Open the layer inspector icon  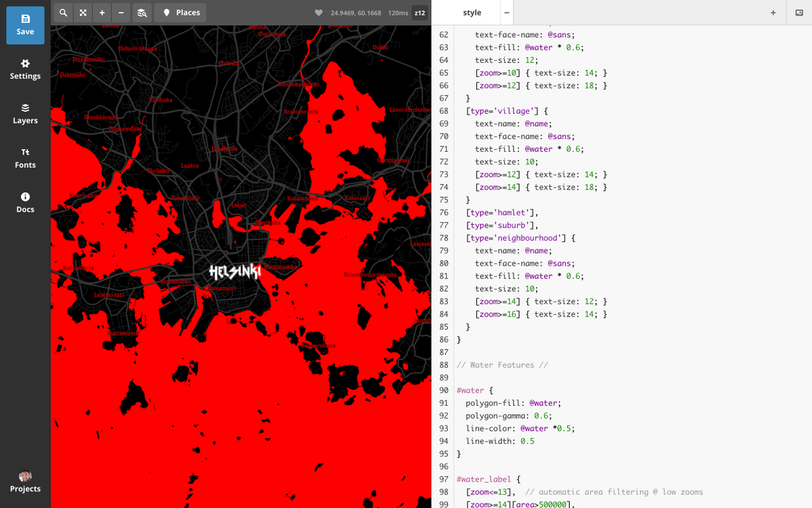141,13
